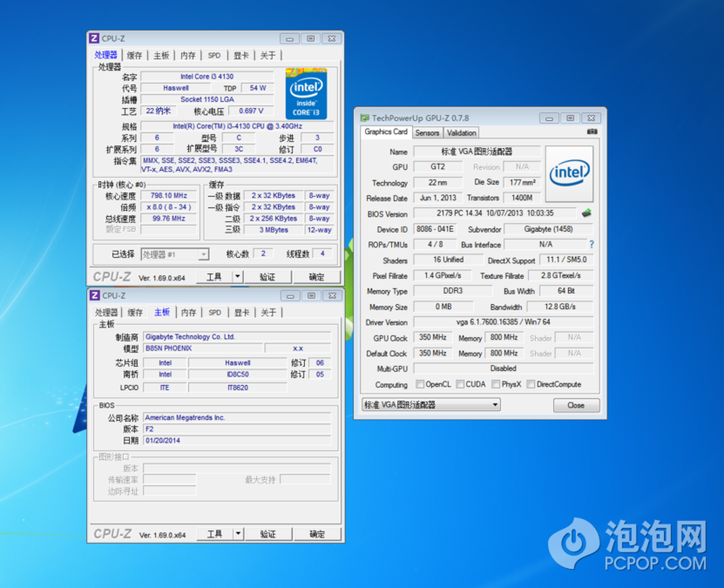Open SPD tab in top CPU-Z
Image resolution: width=724 pixels, height=588 pixels.
pos(214,56)
